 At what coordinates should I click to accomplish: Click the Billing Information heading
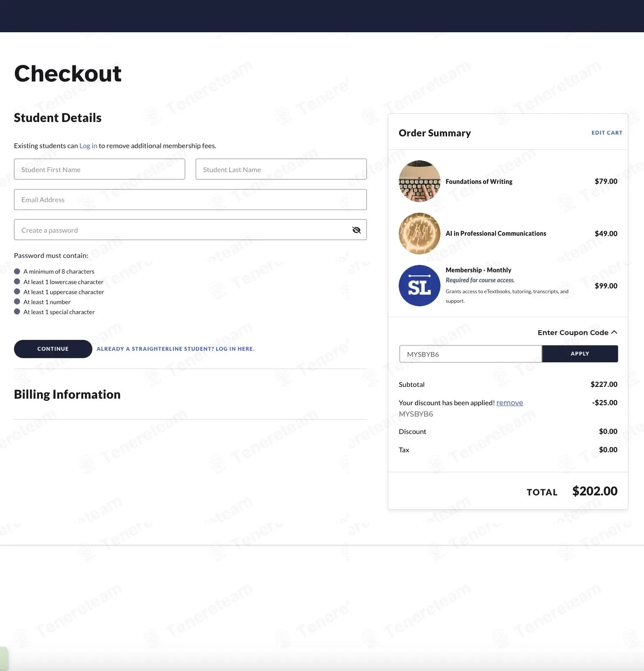[x=67, y=394]
